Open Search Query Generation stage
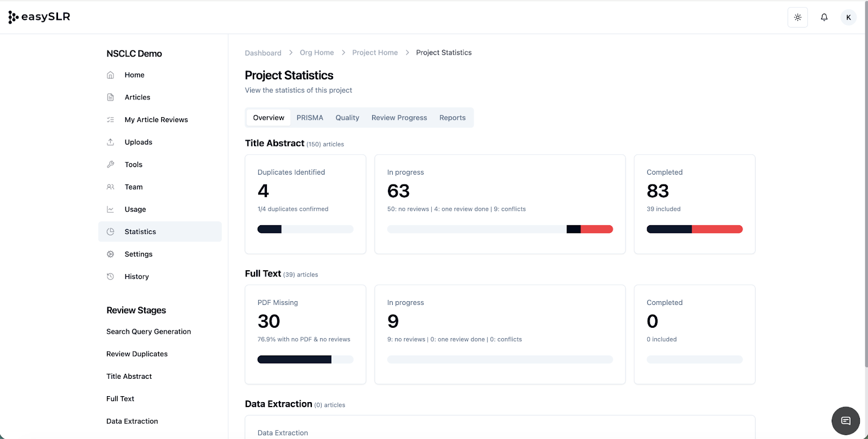The height and width of the screenshot is (439, 868). coord(149,332)
